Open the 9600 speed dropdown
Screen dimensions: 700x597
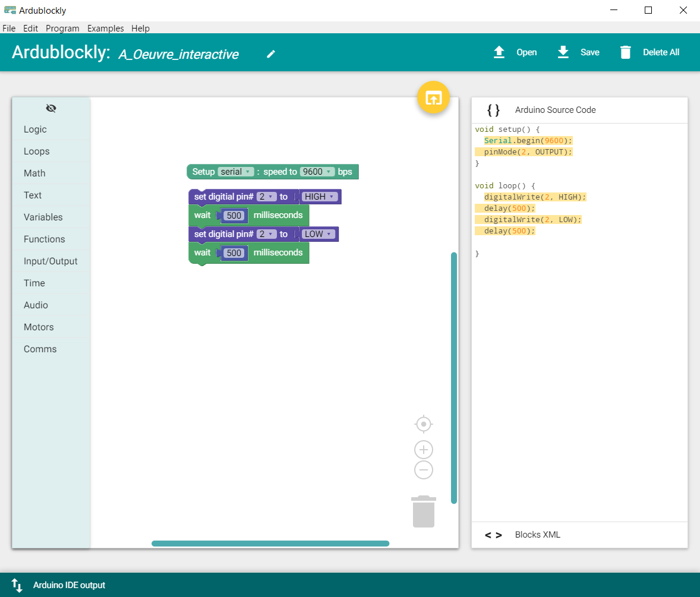pyautogui.click(x=317, y=172)
